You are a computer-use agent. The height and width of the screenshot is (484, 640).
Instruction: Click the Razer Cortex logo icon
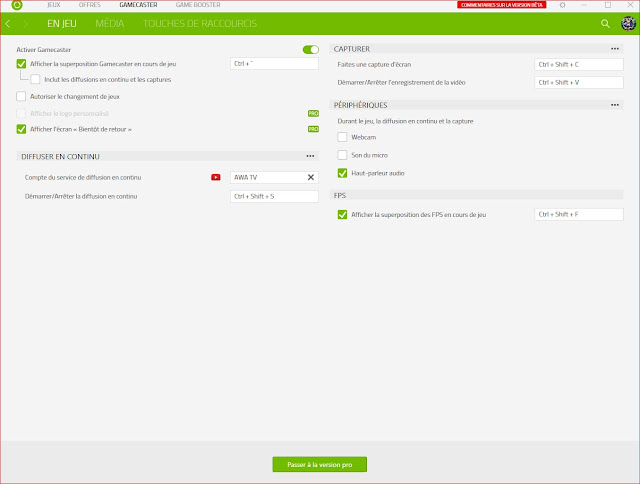click(17, 5)
